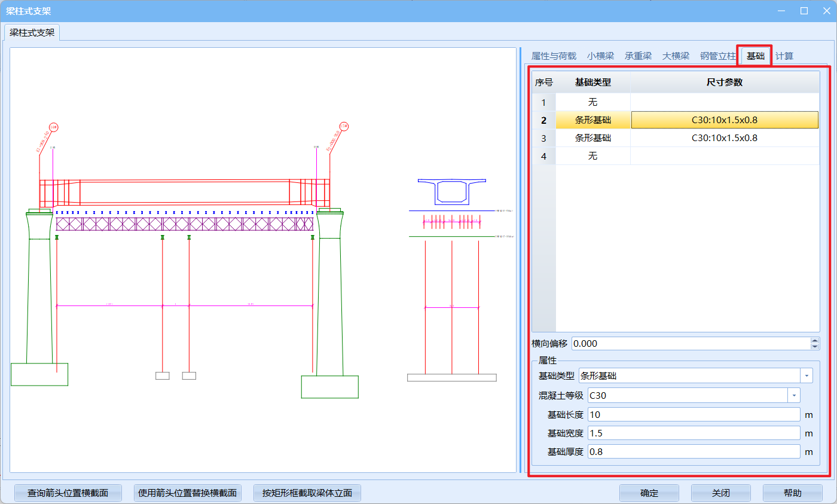Increase 横向偏移 with the up stepper arrow

[814, 340]
